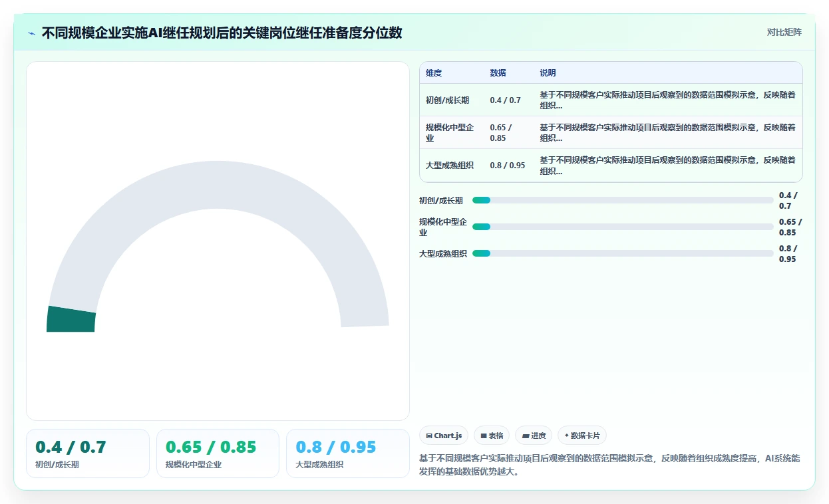Click the 数据 column header

(498, 73)
